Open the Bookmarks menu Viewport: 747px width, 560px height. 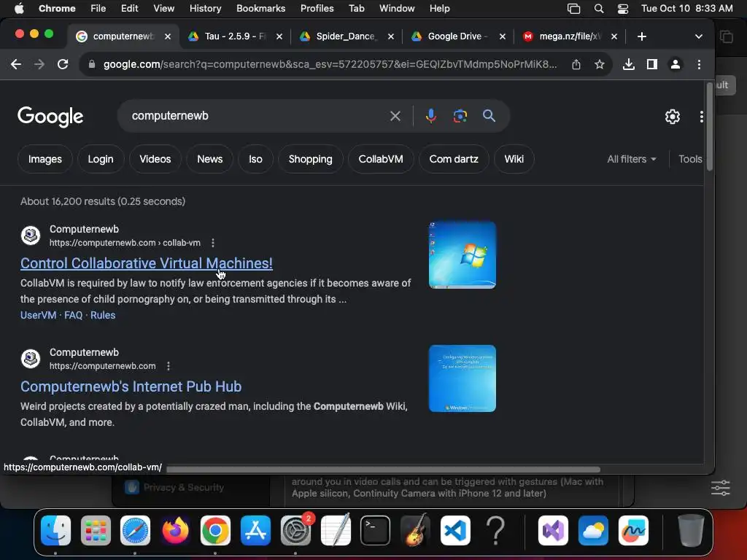tap(260, 9)
